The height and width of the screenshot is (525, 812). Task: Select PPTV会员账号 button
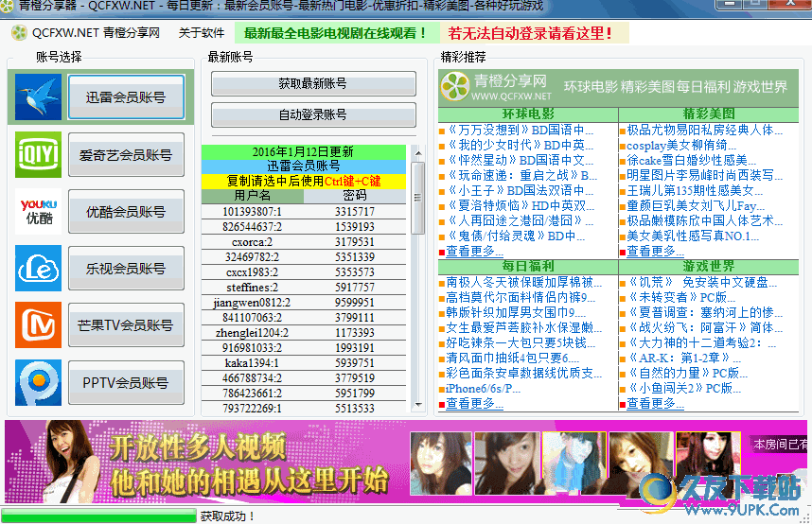coord(126,382)
